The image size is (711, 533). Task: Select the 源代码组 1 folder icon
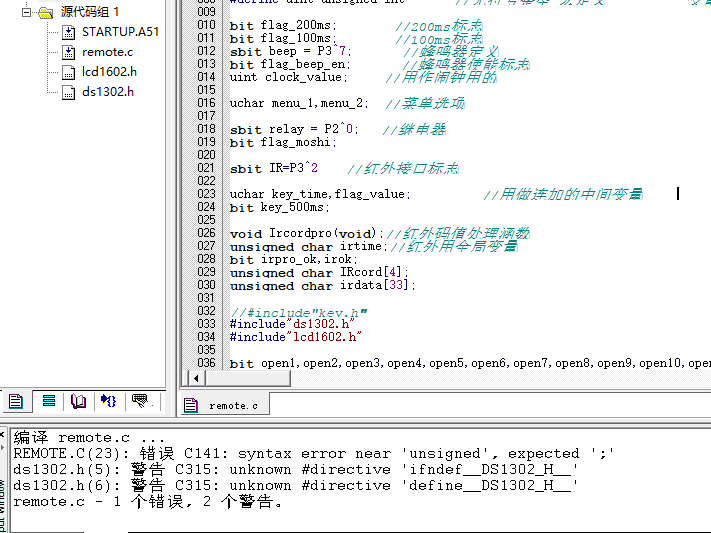(46, 12)
